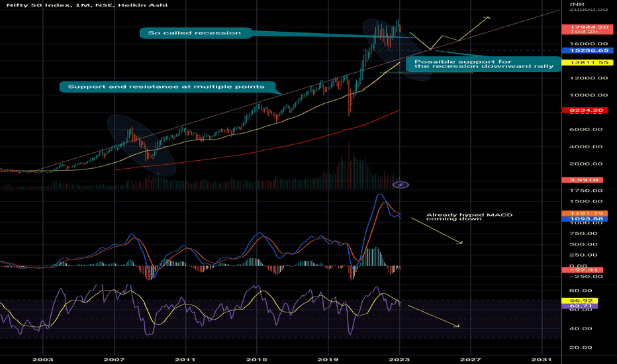Click the 6000.00 price scale label
This screenshot has height=364, width=617.
(x=587, y=130)
